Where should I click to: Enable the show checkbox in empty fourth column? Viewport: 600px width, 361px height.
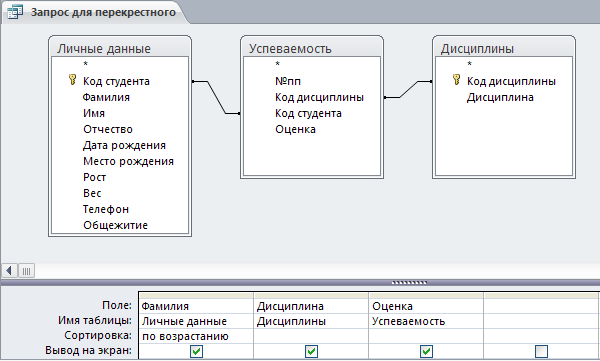coord(541,351)
